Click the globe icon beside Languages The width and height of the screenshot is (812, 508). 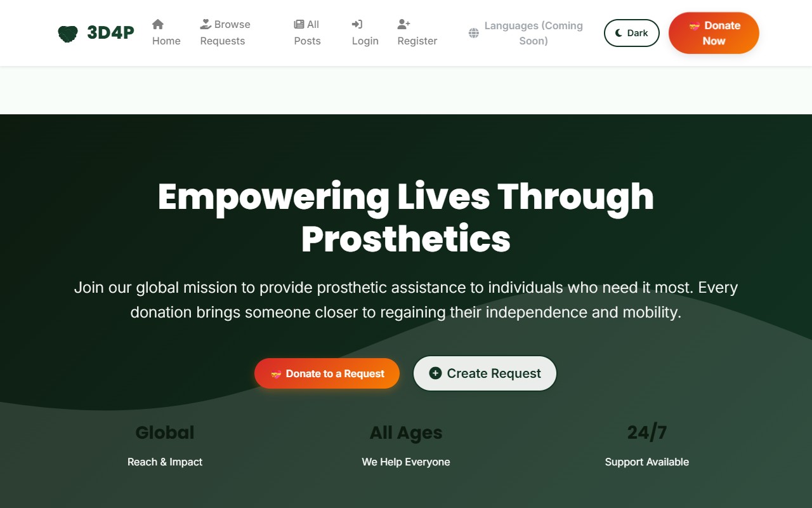[474, 33]
